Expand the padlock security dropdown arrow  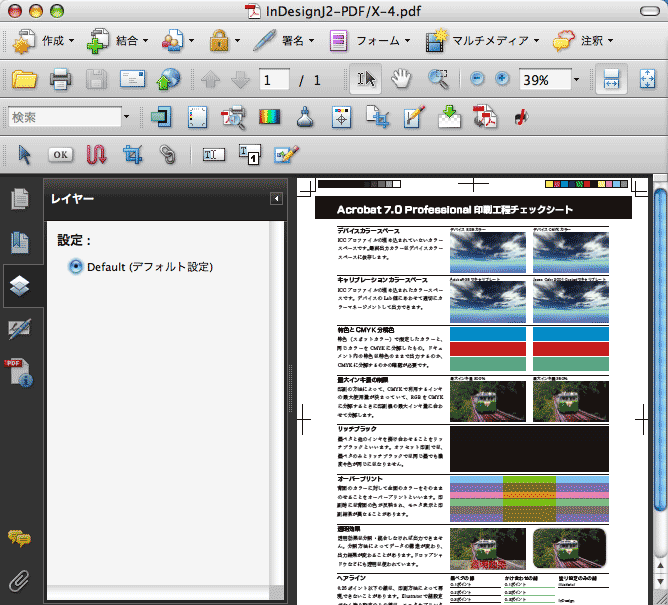(x=237, y=41)
